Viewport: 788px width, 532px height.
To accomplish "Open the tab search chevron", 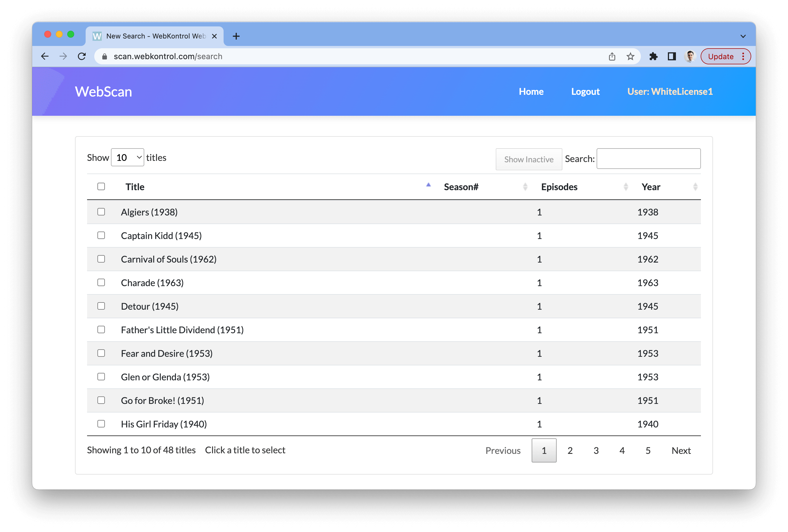I will coord(743,36).
